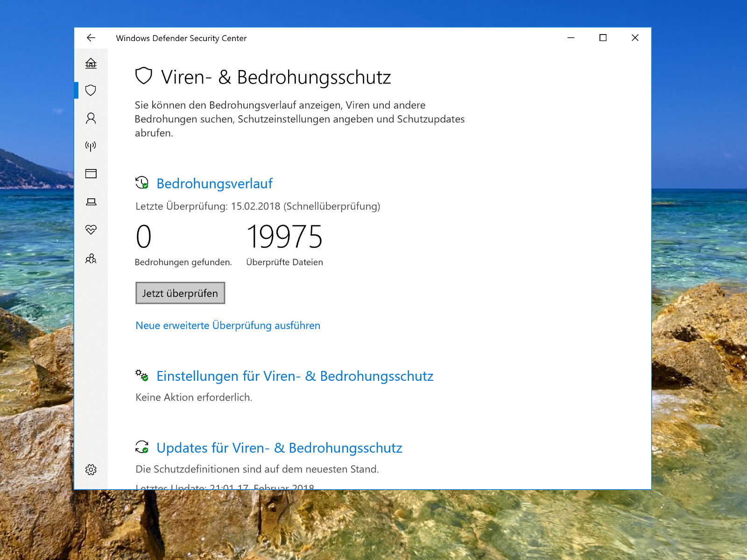Open Firewall & network protection antenna icon
Image resolution: width=747 pixels, height=560 pixels.
coord(91,146)
